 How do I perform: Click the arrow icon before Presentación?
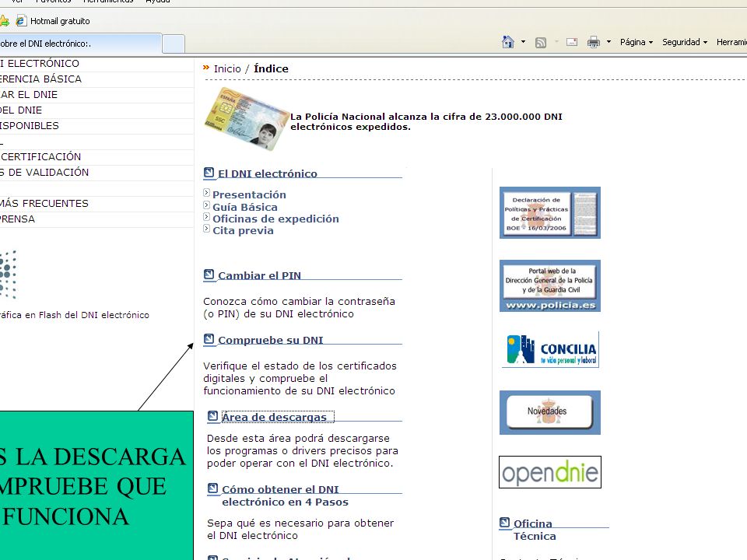(206, 193)
